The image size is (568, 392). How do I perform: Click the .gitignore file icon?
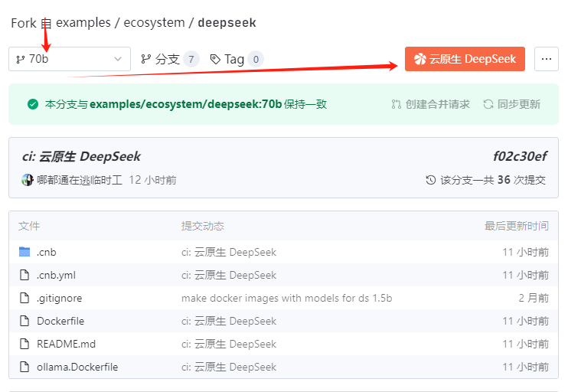coord(24,298)
